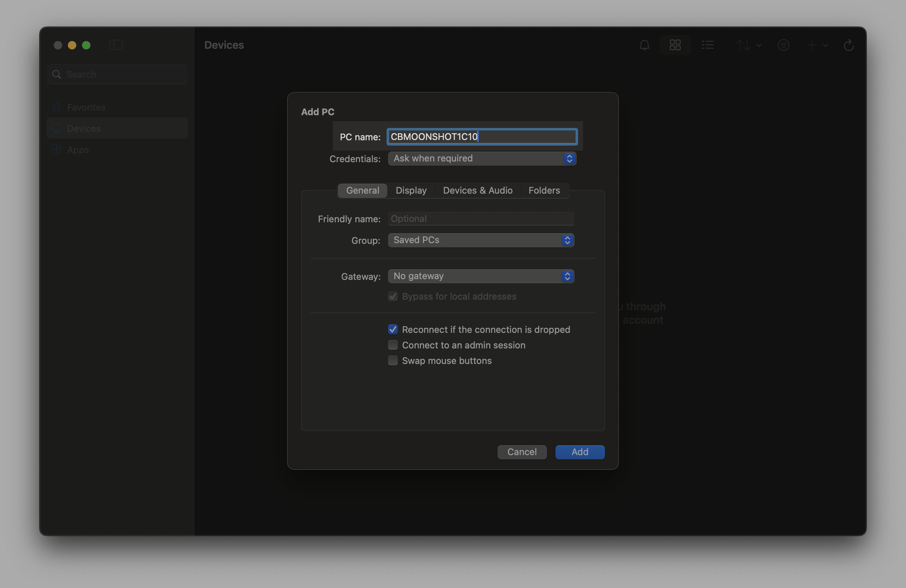Click the Apps grid sidebar icon
906x588 pixels.
57,149
